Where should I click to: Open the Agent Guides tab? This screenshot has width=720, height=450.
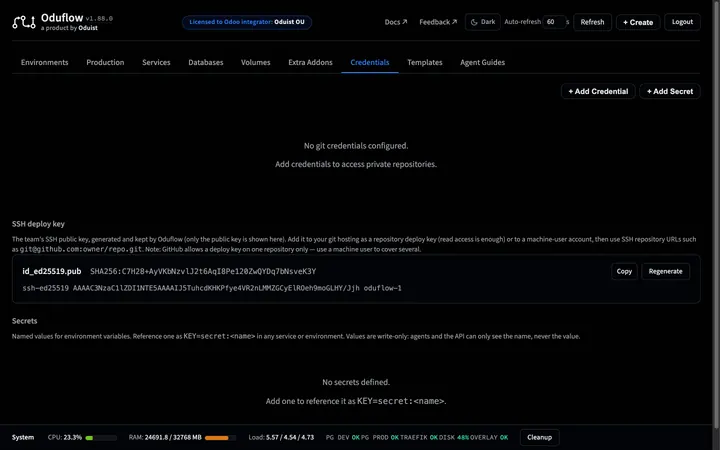tap(483, 62)
